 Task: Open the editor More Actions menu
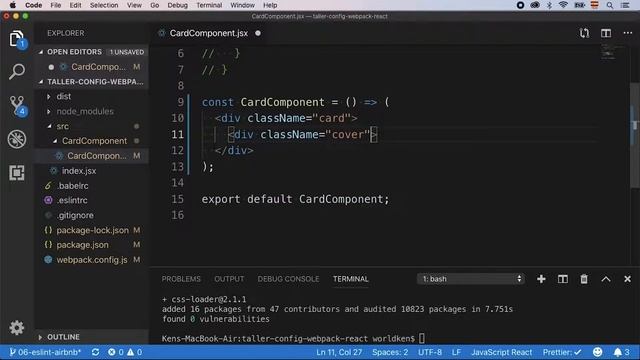(x=627, y=33)
